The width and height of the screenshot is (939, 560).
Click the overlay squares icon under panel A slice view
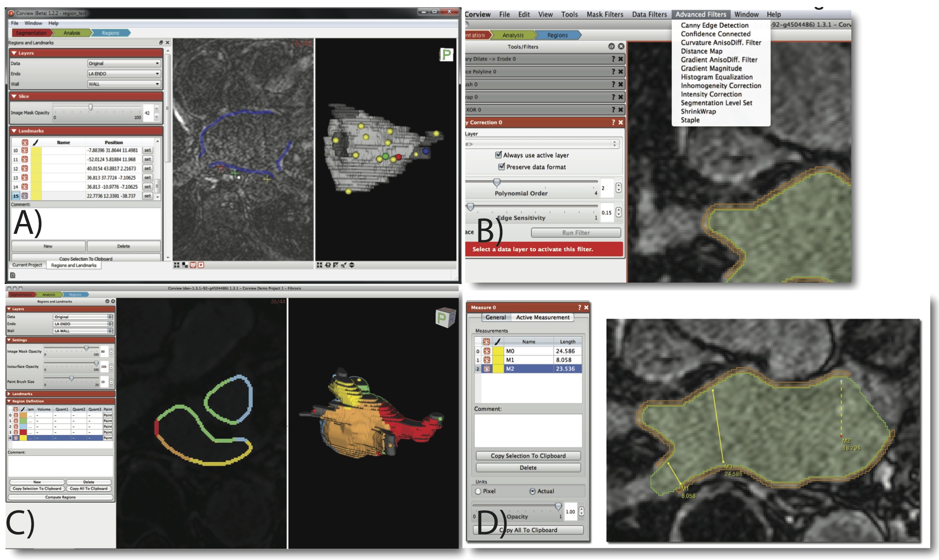tap(185, 265)
